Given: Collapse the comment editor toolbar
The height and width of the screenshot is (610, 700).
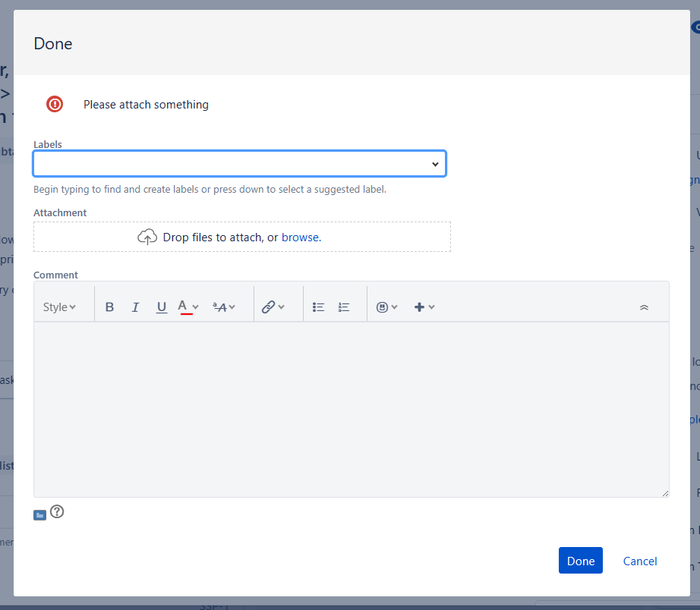Looking at the screenshot, I should point(644,307).
